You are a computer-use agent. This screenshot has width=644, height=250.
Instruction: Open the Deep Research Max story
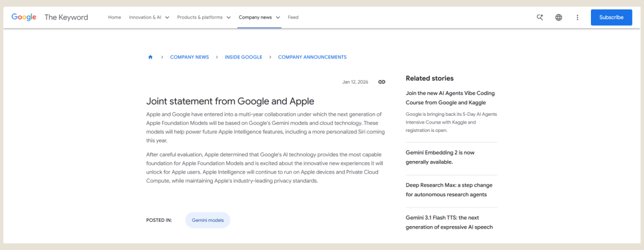pos(449,190)
